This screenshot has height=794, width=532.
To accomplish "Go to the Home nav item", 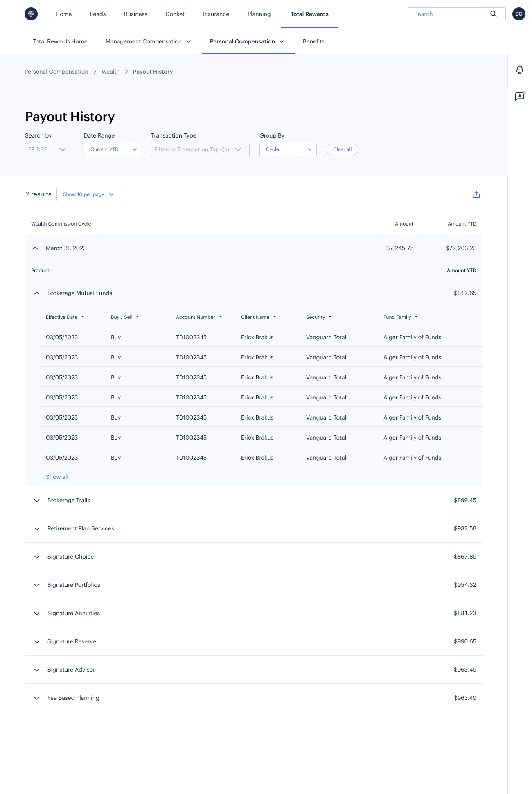I will pyautogui.click(x=64, y=14).
